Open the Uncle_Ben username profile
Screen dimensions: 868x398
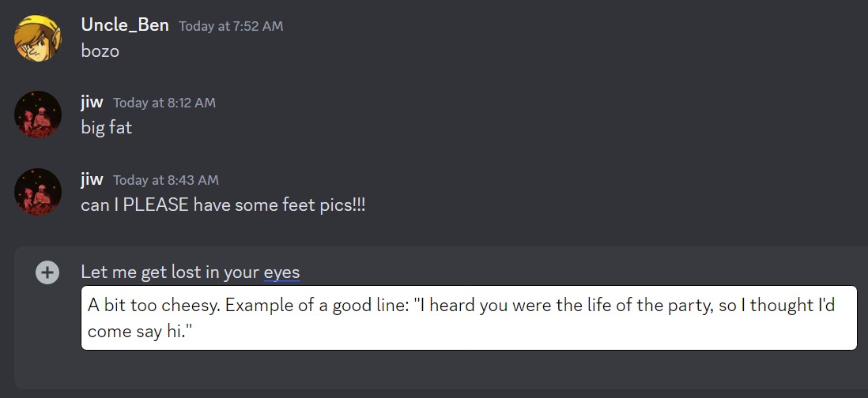(125, 25)
